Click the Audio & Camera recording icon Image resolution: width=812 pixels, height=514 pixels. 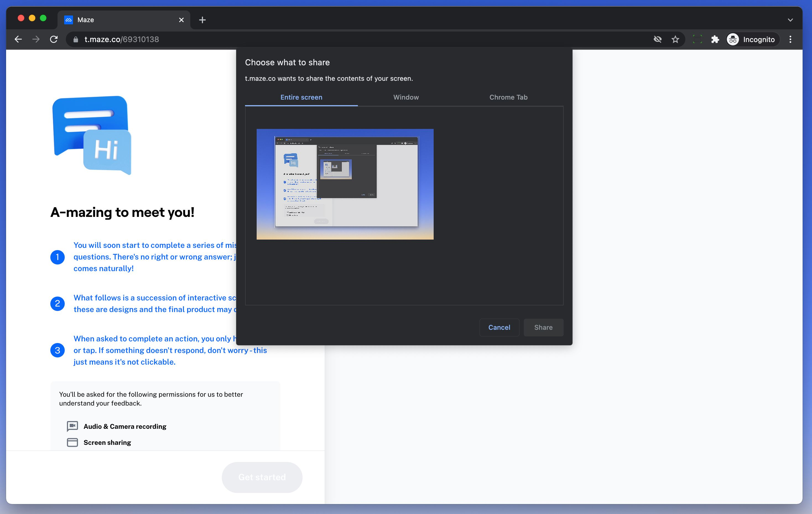tap(72, 426)
